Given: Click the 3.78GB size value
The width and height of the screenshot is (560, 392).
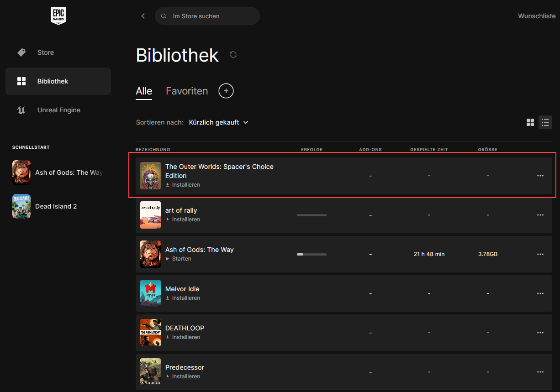Looking at the screenshot, I should [x=488, y=254].
